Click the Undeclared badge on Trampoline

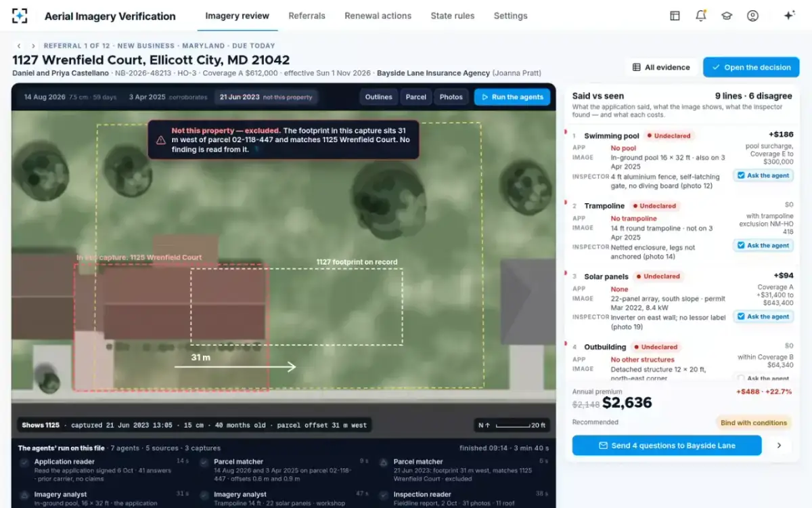point(654,206)
